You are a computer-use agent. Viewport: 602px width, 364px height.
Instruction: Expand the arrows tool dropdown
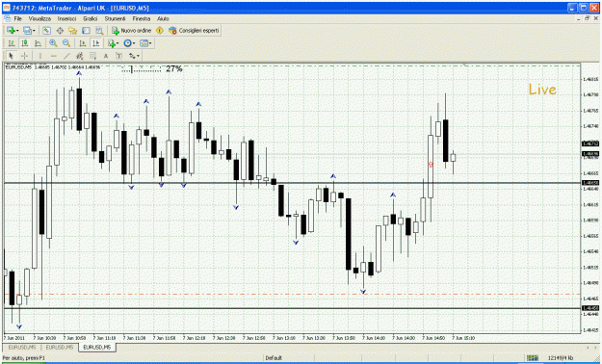click(138, 57)
